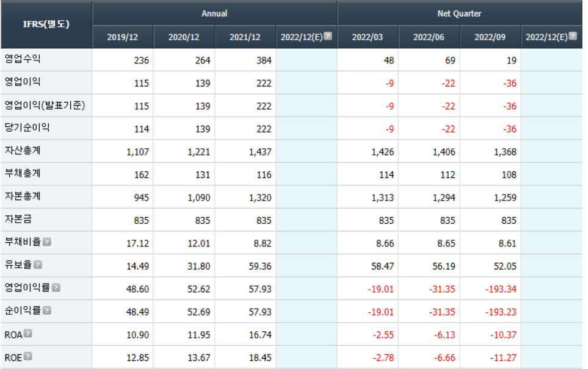Screen dimensions: 588x369
Task: Click ROA value 10.90
Action: click(137, 334)
